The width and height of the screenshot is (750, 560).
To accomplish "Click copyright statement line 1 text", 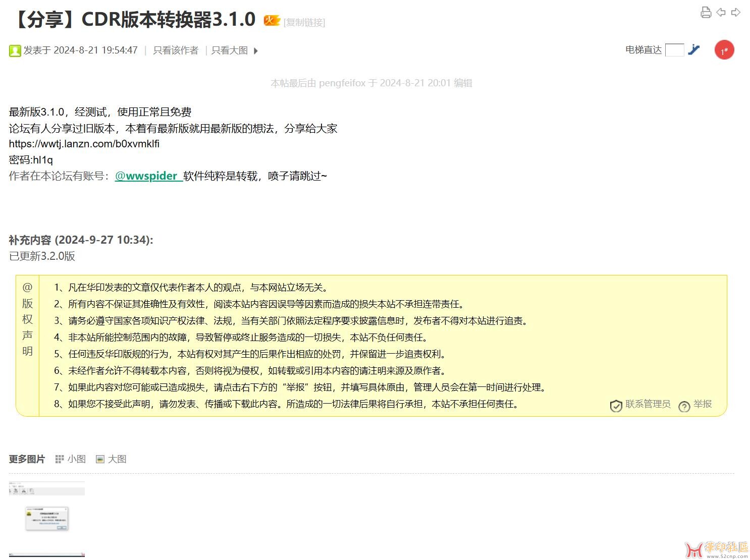I will point(192,288).
